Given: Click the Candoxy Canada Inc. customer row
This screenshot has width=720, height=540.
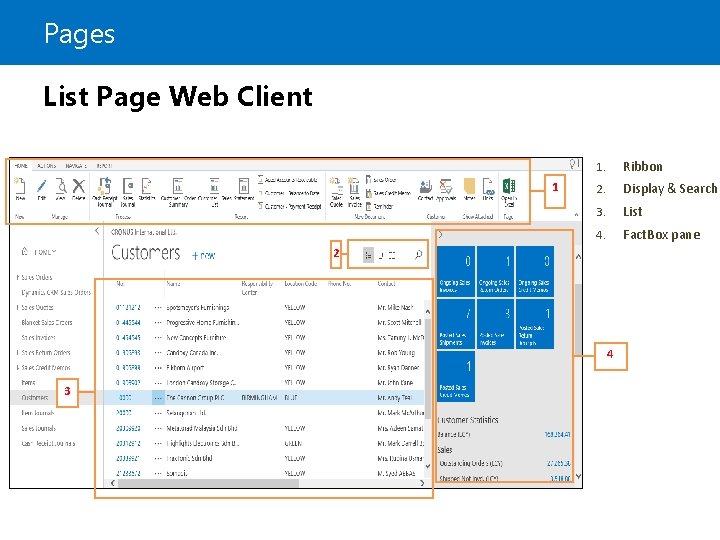Looking at the screenshot, I should pyautogui.click(x=266, y=353).
